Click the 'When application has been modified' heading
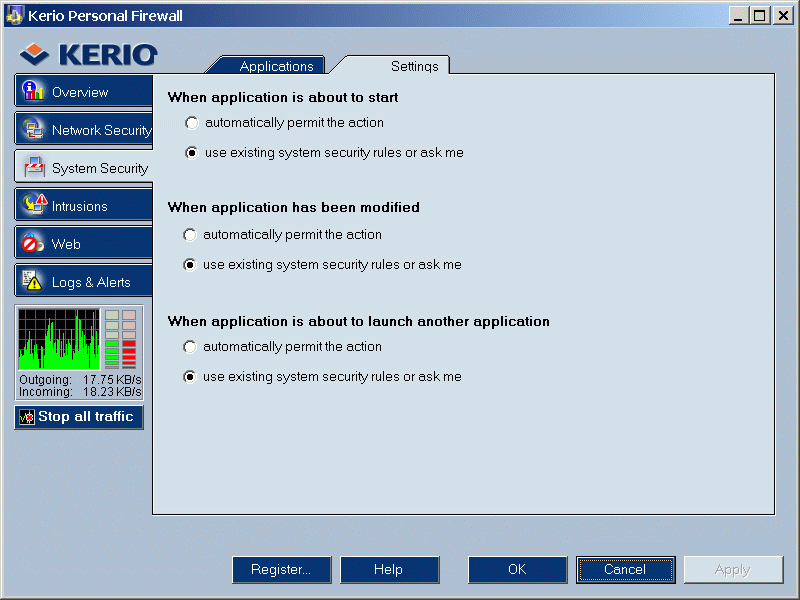Screen dimensions: 800x600 294,208
